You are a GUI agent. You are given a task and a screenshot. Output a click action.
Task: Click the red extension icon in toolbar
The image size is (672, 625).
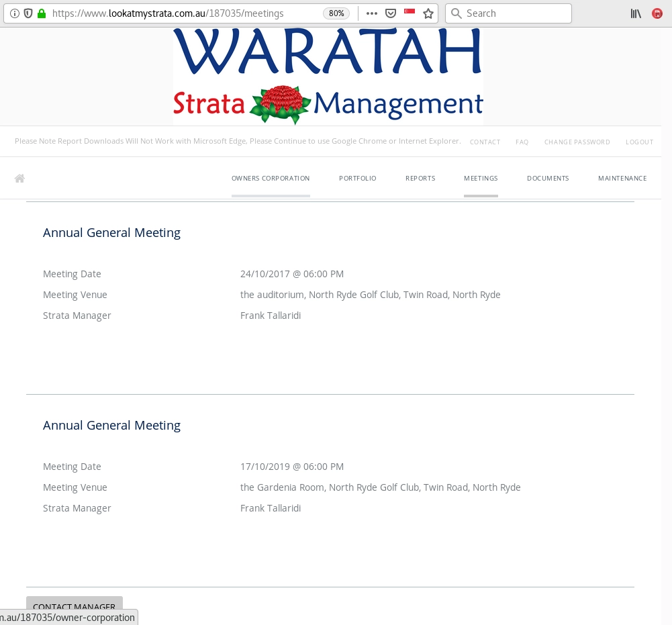pyautogui.click(x=657, y=13)
